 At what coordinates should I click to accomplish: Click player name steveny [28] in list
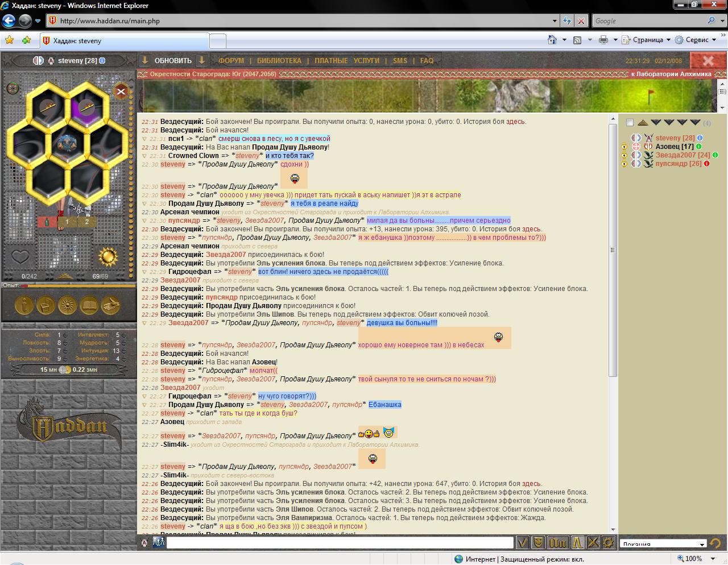pos(675,138)
